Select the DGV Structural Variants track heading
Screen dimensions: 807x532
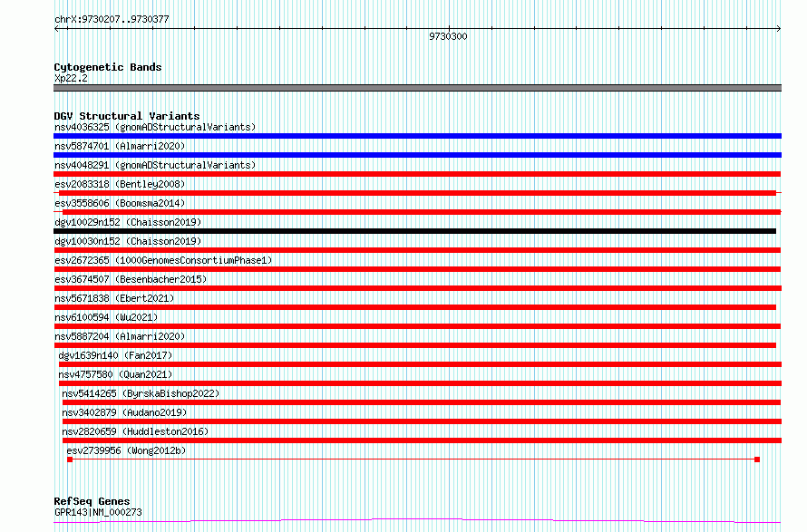pos(127,116)
